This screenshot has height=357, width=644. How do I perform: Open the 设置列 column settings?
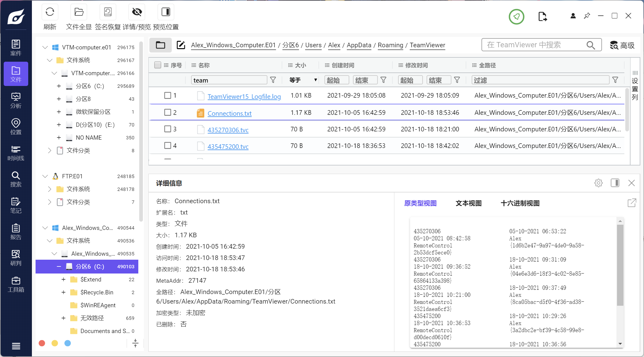pos(635,86)
